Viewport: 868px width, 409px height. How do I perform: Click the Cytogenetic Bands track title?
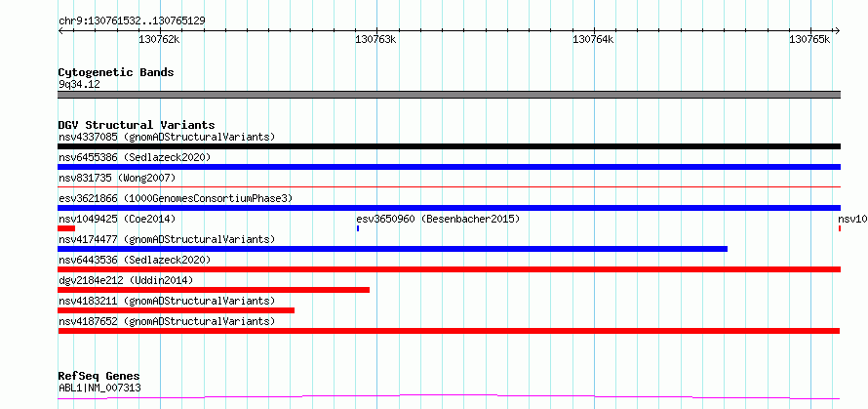(x=116, y=72)
